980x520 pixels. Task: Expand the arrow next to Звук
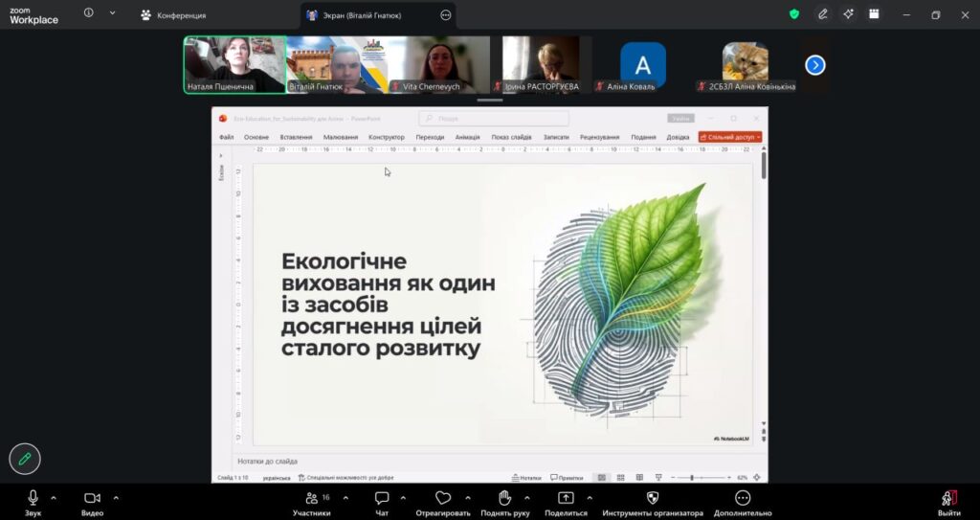point(54,498)
